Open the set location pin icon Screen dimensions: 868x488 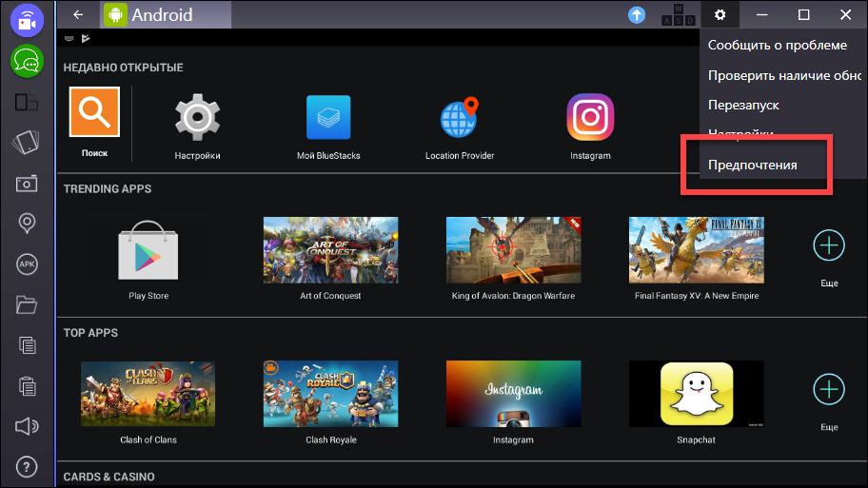(x=27, y=223)
